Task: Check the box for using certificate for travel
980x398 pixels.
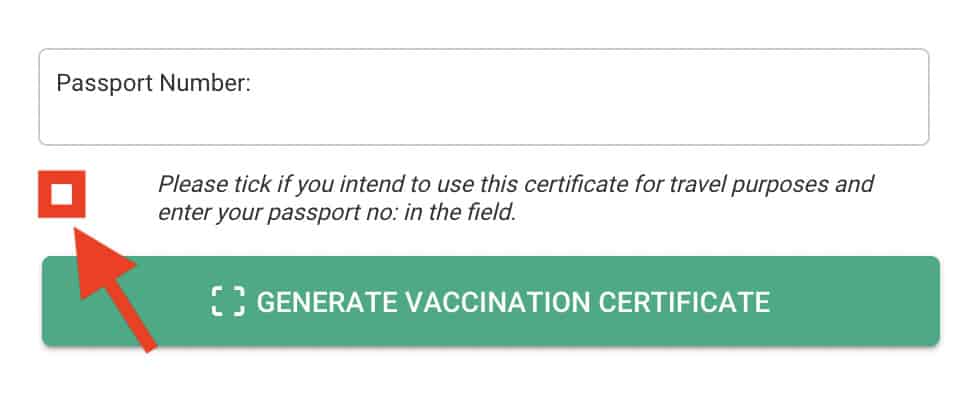Action: tap(61, 194)
